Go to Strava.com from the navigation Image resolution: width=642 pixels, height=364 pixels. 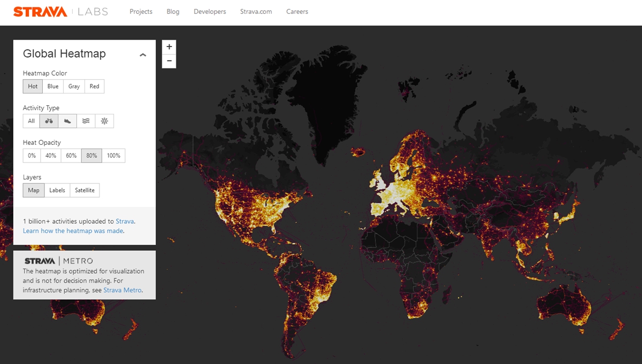pos(256,12)
